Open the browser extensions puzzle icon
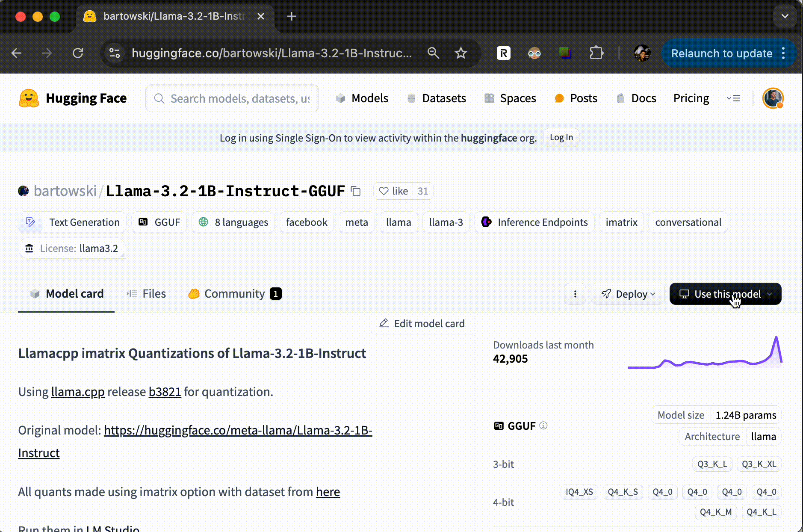The height and width of the screenshot is (532, 803). click(596, 53)
